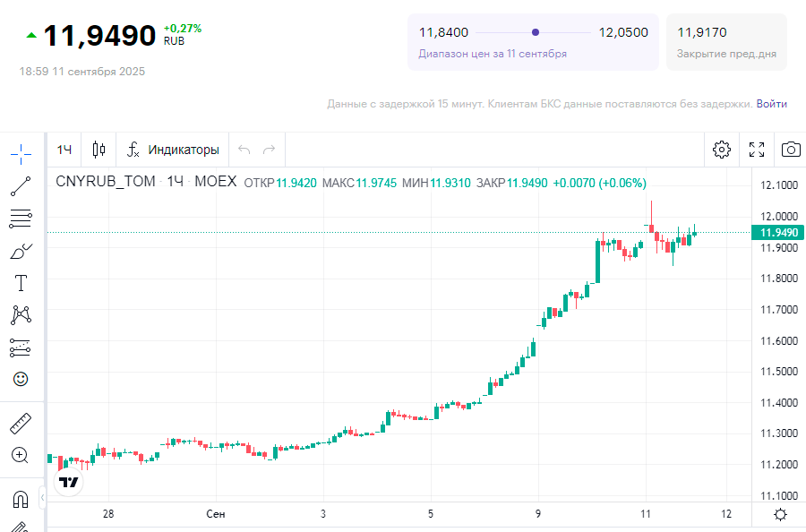This screenshot has width=806, height=532.
Task: Expand the left drawing toolbar collapse arrow
Action: [x=42, y=497]
